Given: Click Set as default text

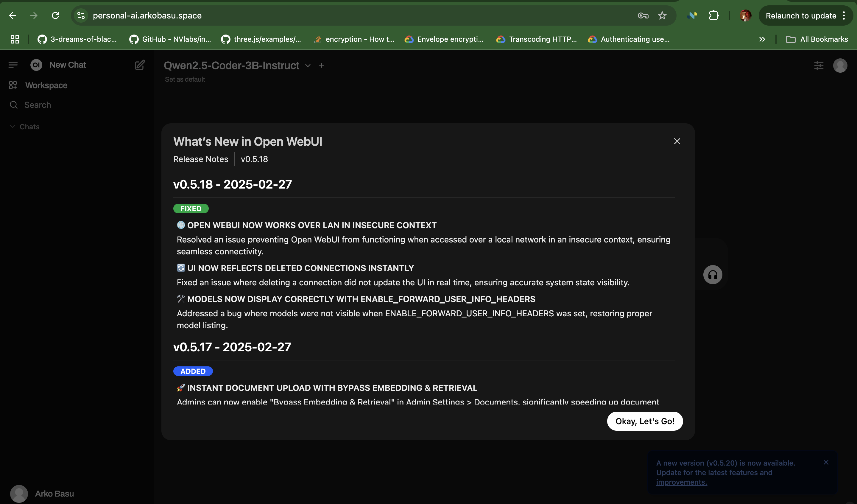Looking at the screenshot, I should tap(185, 79).
